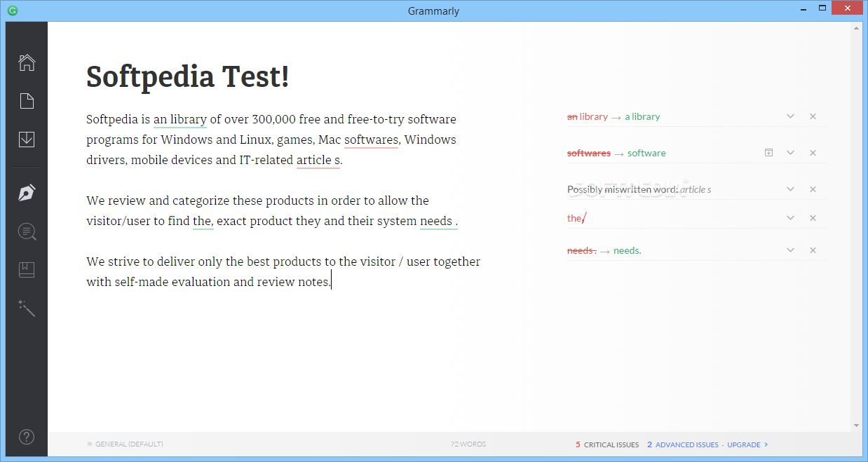The width and height of the screenshot is (868, 462).
Task: Accept the green 'needs.' correction
Action: (x=628, y=250)
